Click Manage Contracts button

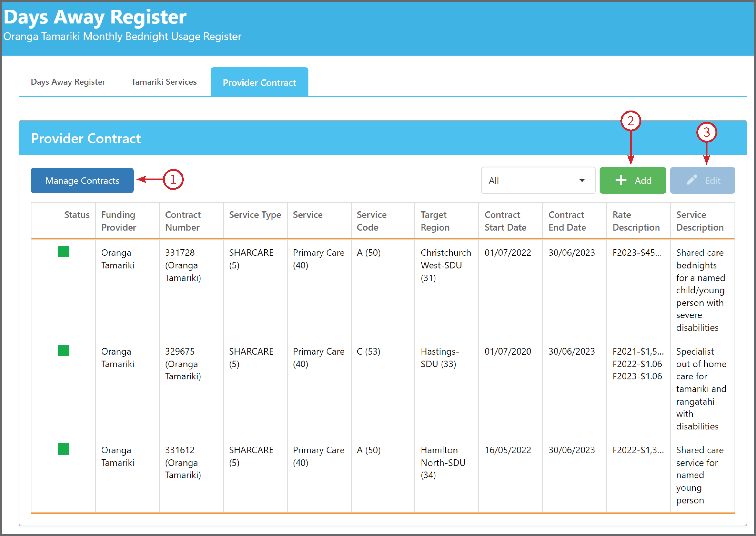tap(82, 181)
